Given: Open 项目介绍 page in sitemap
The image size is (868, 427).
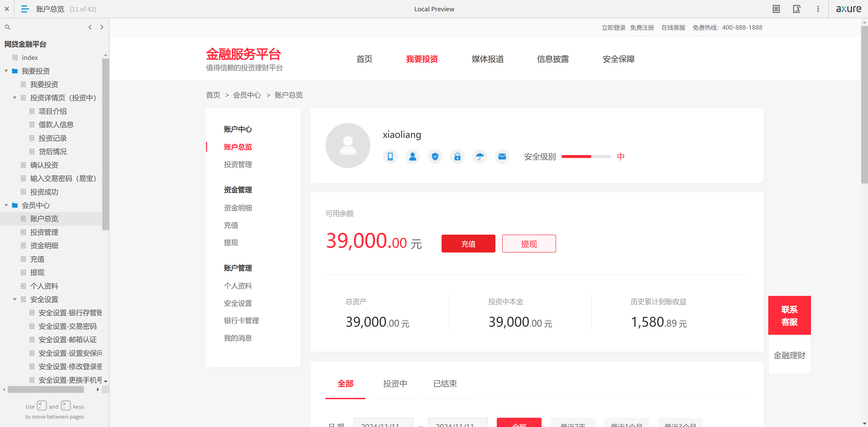Looking at the screenshot, I should pos(52,111).
